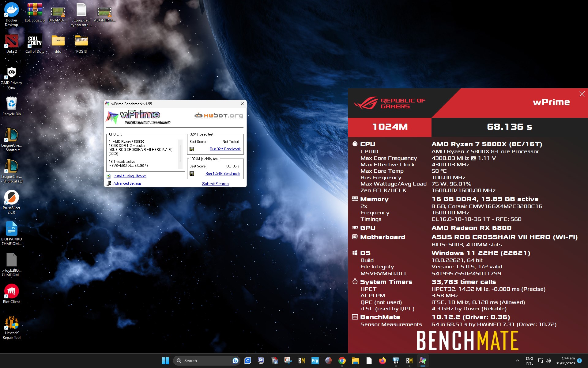
Task: Close the wPrime Benchmark window
Action: point(242,104)
